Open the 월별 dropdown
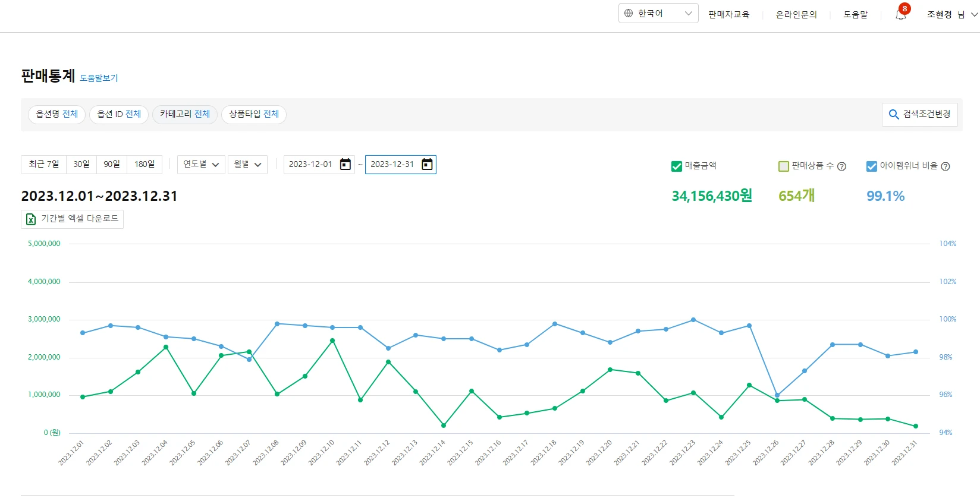 (247, 165)
